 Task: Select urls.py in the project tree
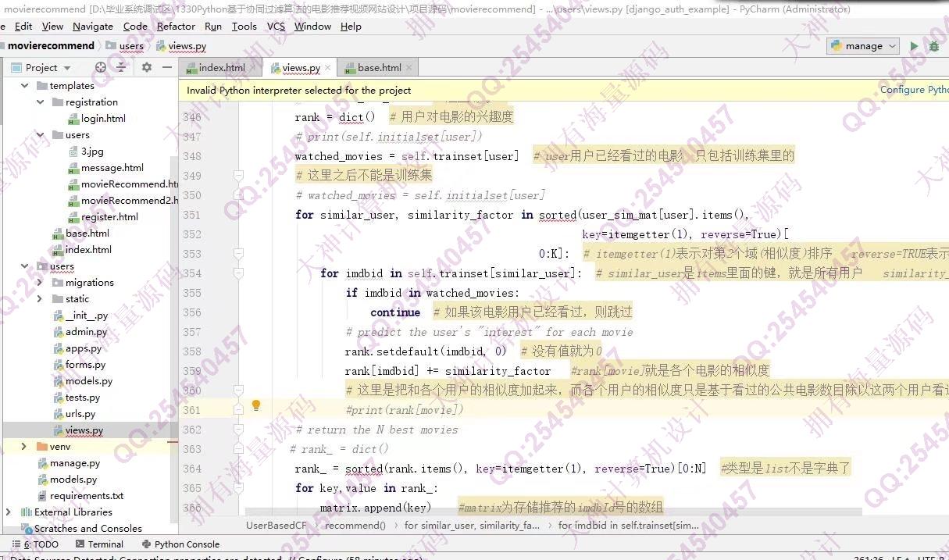pos(80,414)
